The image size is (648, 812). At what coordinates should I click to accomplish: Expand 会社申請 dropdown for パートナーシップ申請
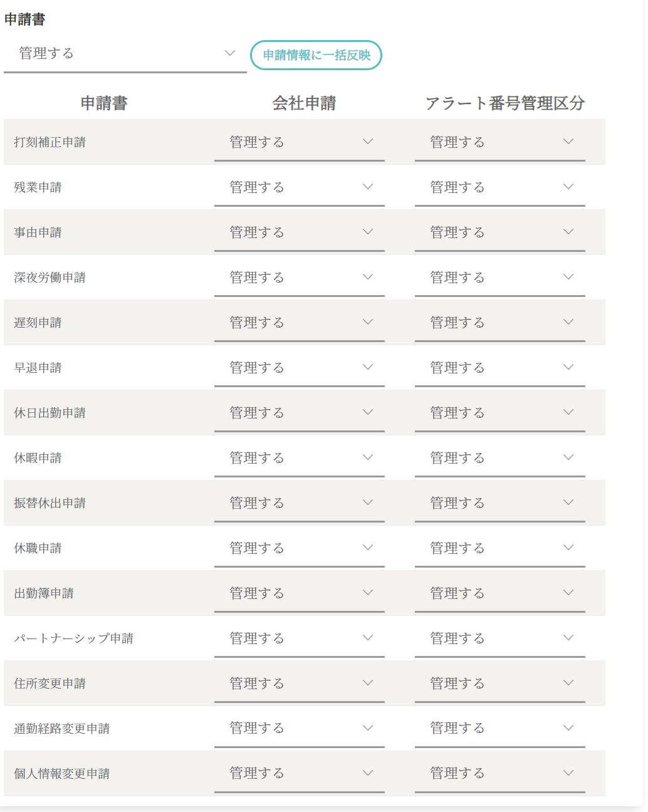click(300, 638)
